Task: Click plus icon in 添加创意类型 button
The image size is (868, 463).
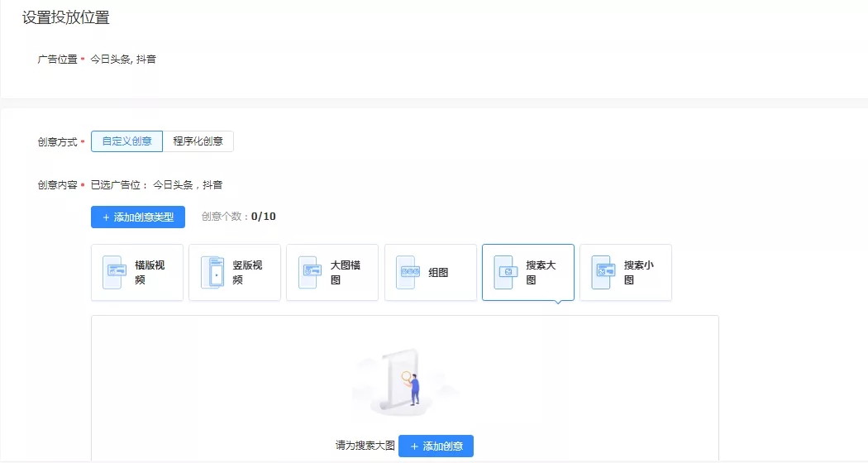Action: pyautogui.click(x=106, y=217)
